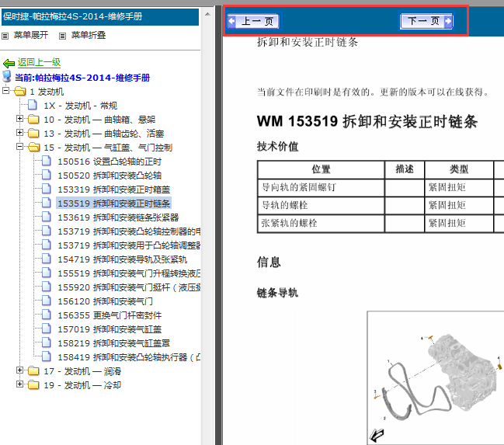Viewport: 504px width, 445px height.
Task: Click the open folder icon for 1 发动机
Action: click(19, 92)
